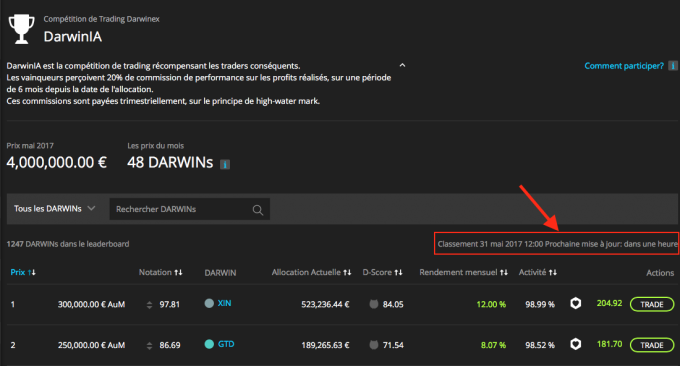This screenshot has height=366, width=680.
Task: Click TRADE button for XIN
Action: [652, 304]
